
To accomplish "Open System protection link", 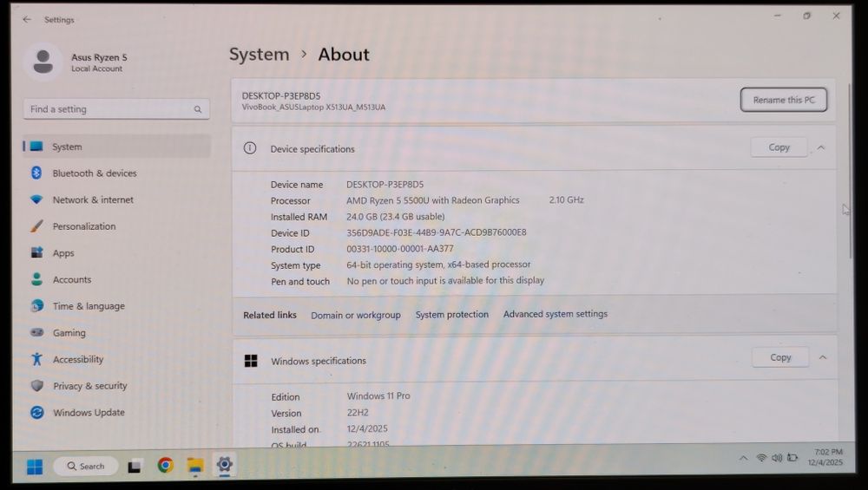I will pyautogui.click(x=451, y=315).
